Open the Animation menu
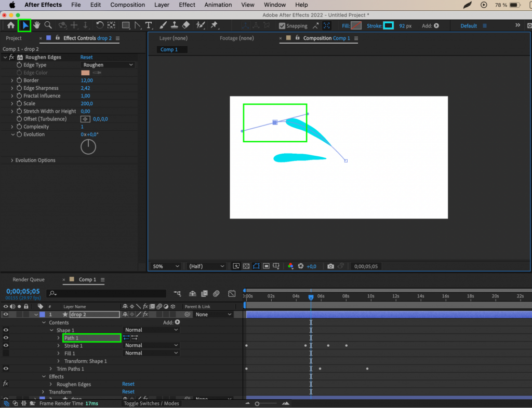Viewport: 532px width, 408px height. pos(218,5)
